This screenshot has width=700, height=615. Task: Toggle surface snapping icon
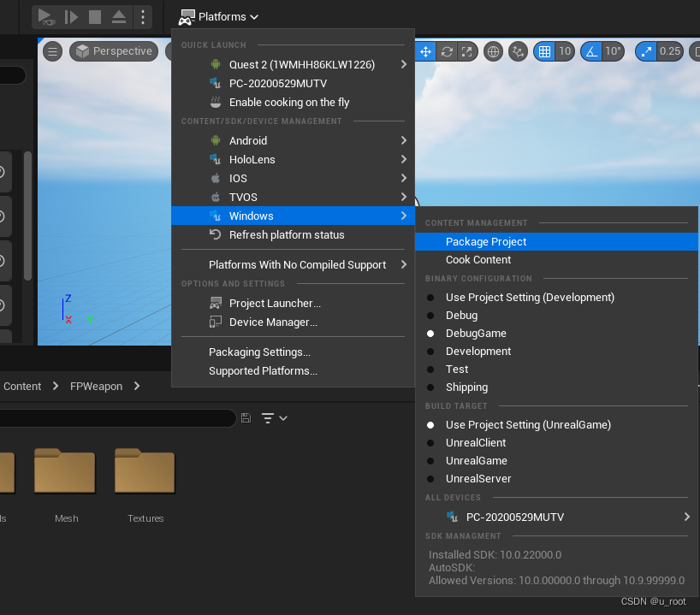pos(519,52)
